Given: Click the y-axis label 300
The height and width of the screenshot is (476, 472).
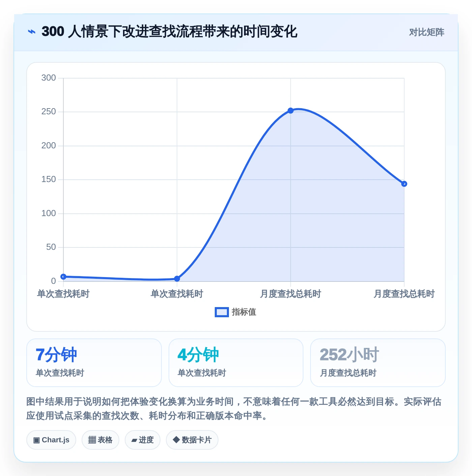Looking at the screenshot, I should coord(49,78).
